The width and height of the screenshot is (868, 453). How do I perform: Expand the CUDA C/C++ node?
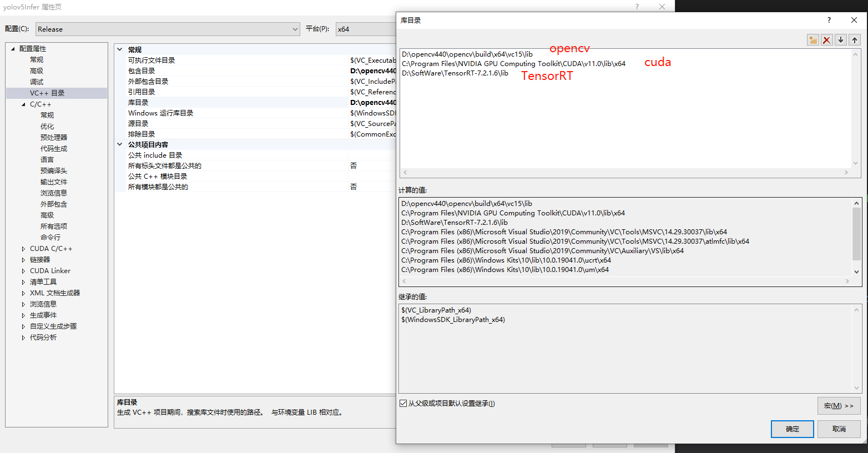tap(23, 249)
